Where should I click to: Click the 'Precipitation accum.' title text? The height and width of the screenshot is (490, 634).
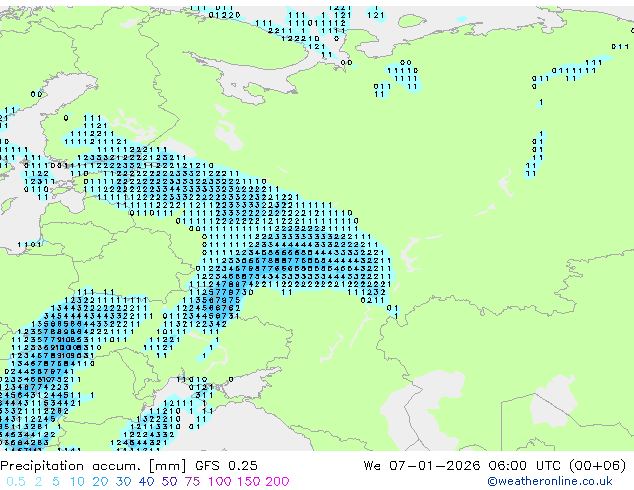tap(70, 466)
